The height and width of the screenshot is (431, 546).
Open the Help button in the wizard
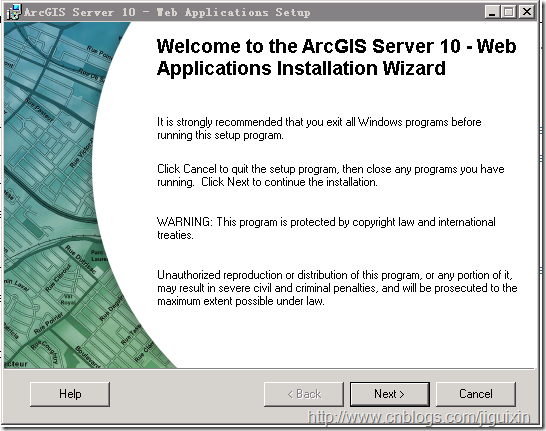tap(70, 394)
